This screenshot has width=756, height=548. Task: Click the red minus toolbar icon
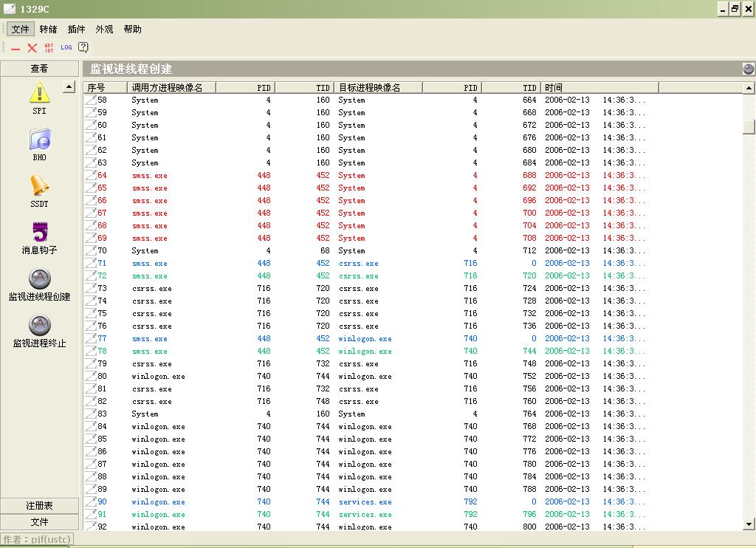pos(16,48)
